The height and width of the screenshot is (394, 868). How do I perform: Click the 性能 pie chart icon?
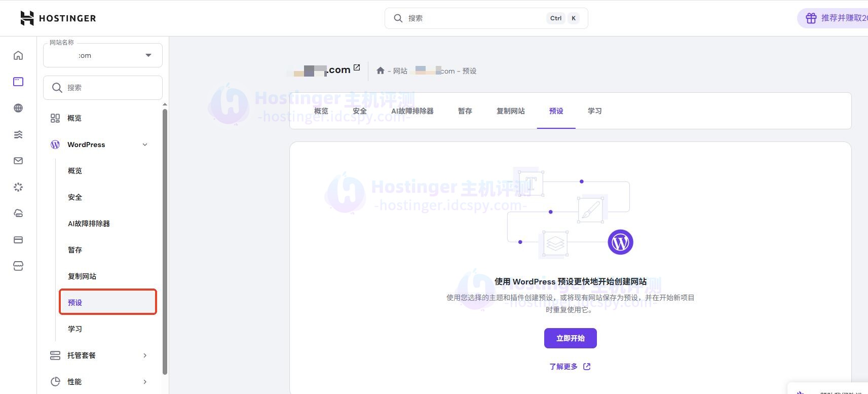click(55, 382)
